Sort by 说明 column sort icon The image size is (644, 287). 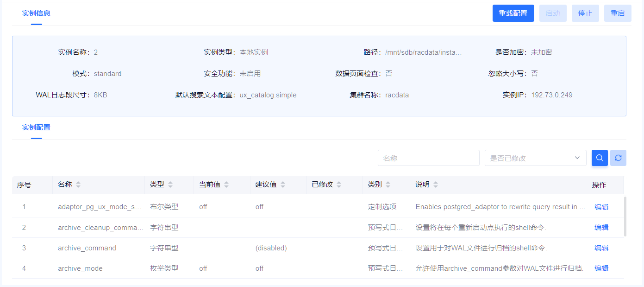click(x=436, y=185)
